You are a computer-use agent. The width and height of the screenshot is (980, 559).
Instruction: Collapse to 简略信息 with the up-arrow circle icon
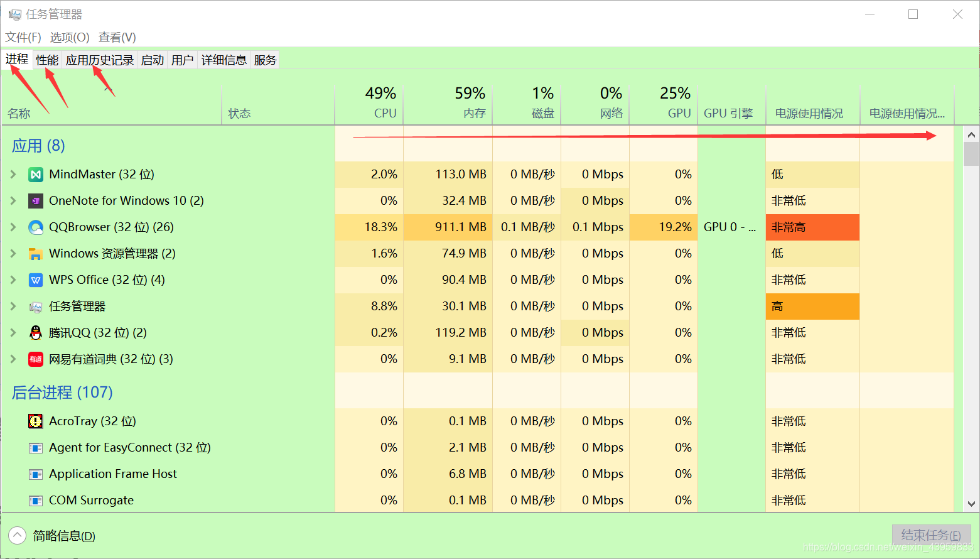point(17,536)
